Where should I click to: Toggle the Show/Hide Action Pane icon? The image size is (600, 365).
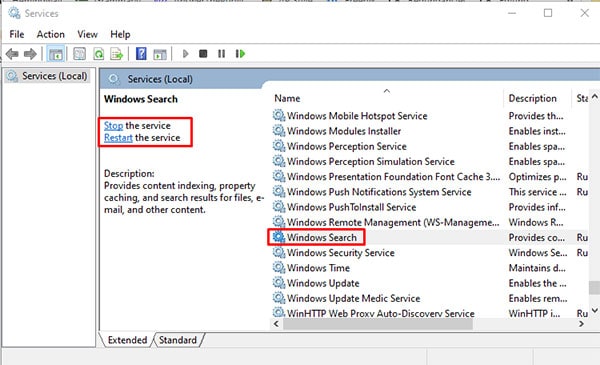pyautogui.click(x=160, y=54)
